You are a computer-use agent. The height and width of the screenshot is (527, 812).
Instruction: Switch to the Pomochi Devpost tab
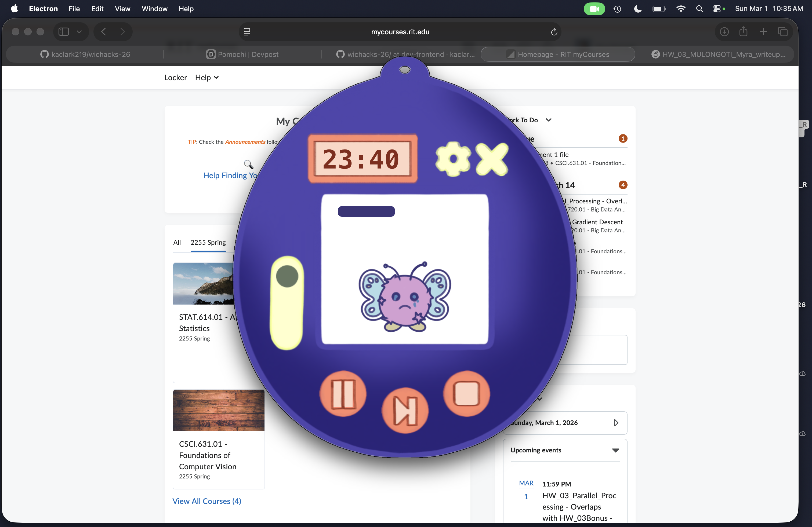pyautogui.click(x=242, y=54)
